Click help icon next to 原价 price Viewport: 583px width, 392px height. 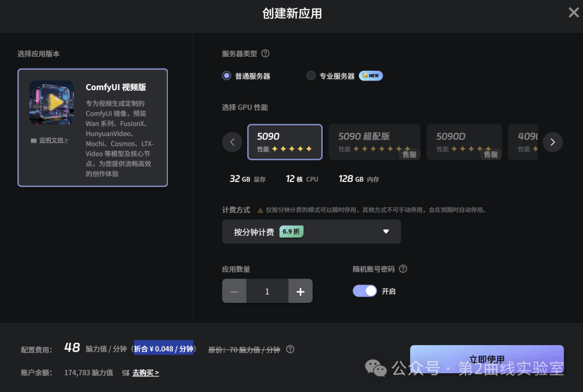[290, 349]
